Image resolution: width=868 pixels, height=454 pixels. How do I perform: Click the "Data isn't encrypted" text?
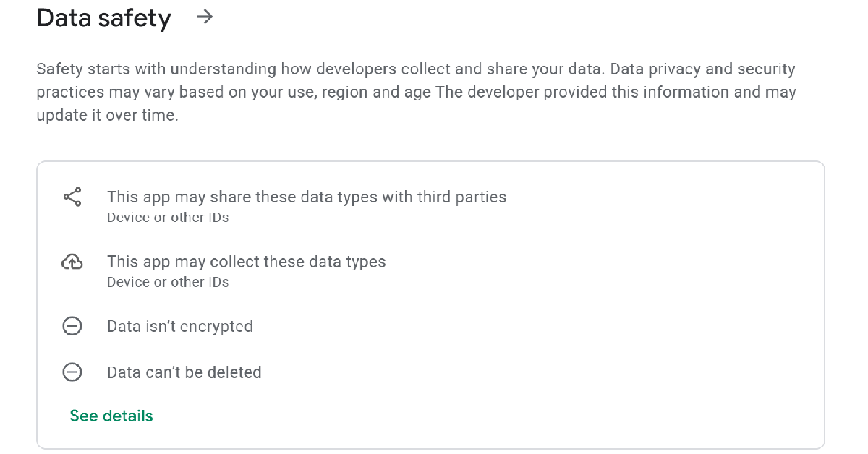pos(179,327)
